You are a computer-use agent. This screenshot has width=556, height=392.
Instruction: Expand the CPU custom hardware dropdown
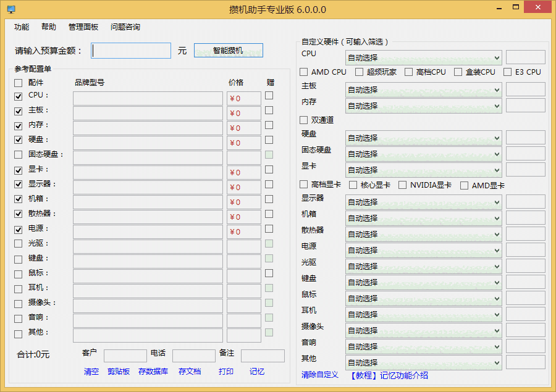pos(497,58)
